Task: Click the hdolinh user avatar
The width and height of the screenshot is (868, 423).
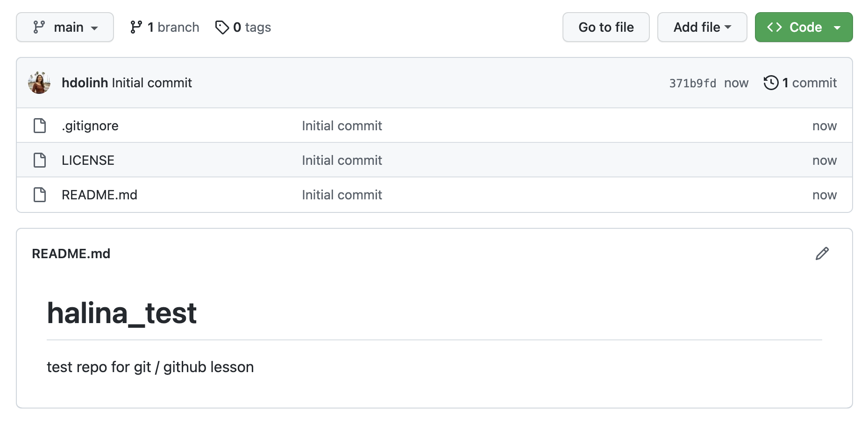Action: point(39,83)
